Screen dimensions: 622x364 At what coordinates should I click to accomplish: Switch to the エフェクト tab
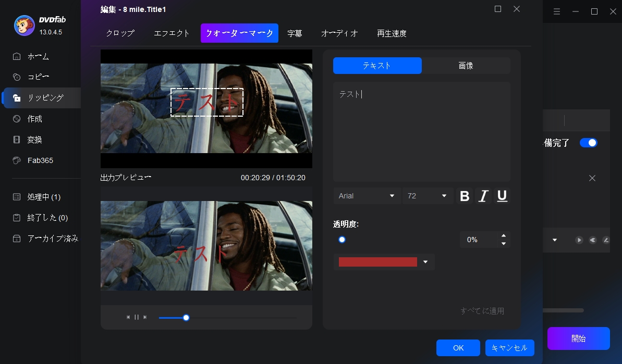(x=172, y=33)
